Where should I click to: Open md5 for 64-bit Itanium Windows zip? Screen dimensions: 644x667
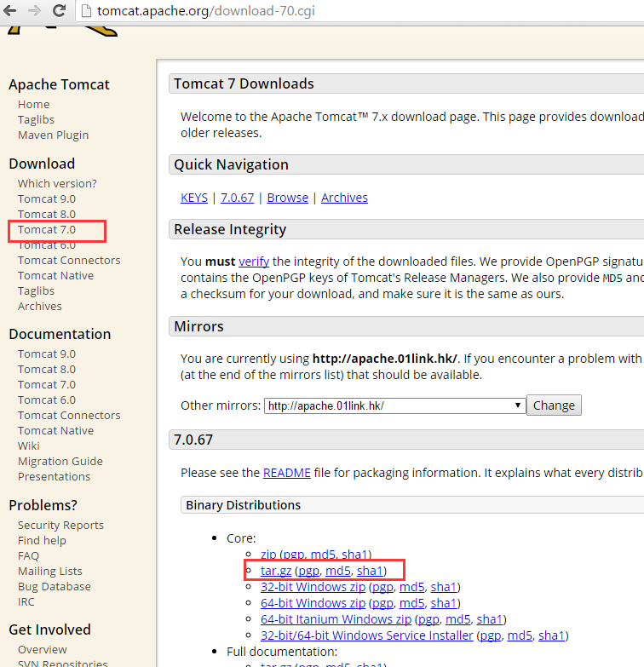point(458,619)
